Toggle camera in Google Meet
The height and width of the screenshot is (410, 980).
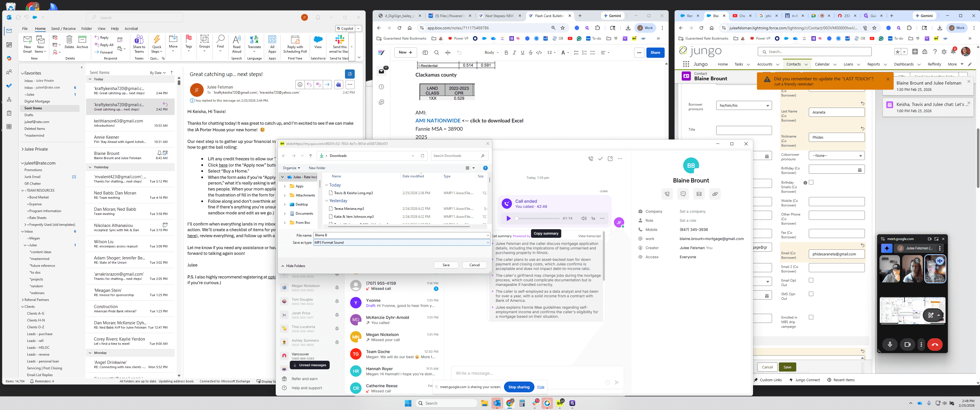pyautogui.click(x=907, y=345)
